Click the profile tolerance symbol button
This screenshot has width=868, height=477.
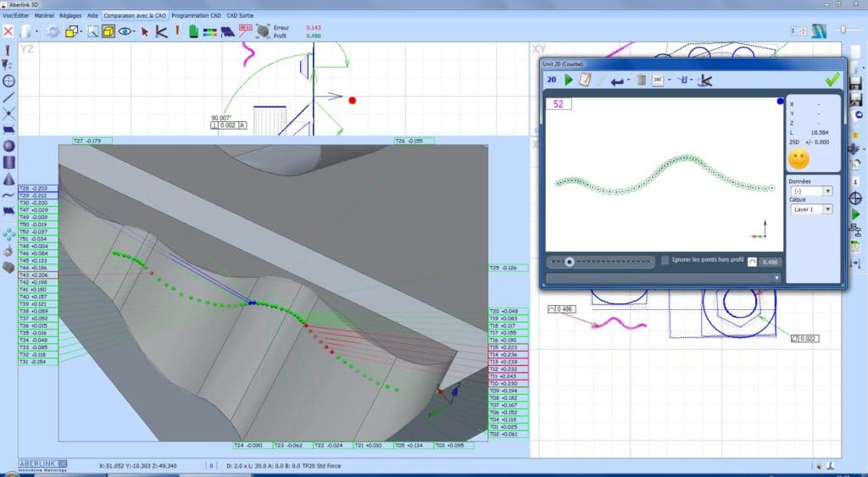(752, 263)
